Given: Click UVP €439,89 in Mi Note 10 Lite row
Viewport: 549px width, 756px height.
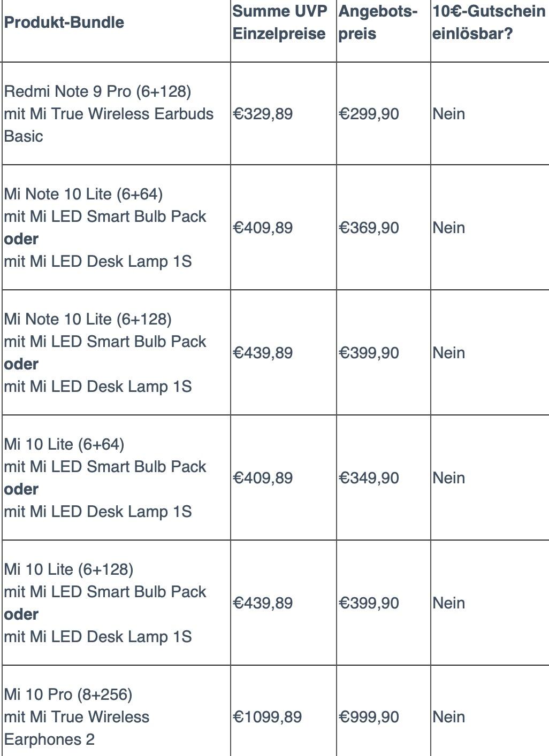Looking at the screenshot, I should point(263,353).
